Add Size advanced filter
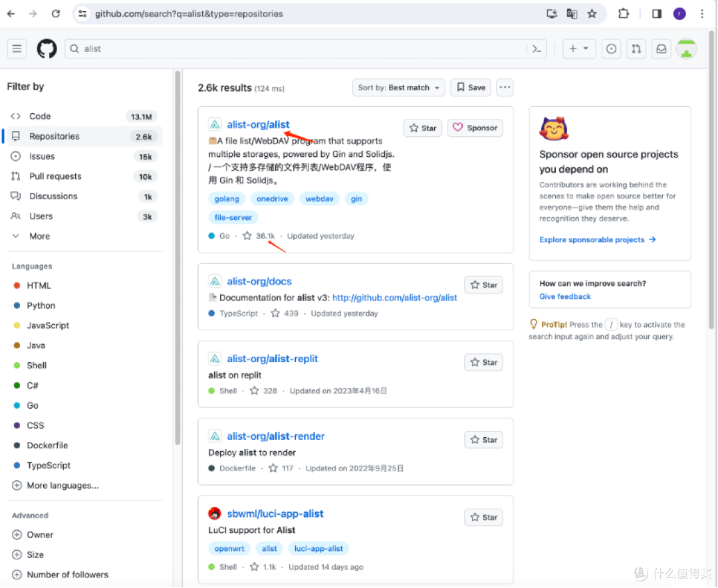Image resolution: width=718 pixels, height=588 pixels. 28,555
